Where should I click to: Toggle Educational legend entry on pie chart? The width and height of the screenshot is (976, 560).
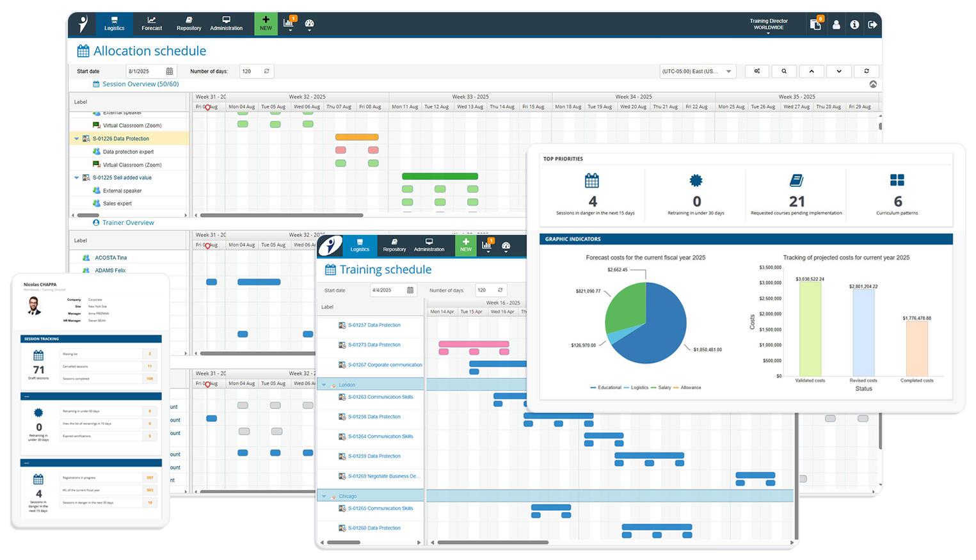tap(606, 388)
